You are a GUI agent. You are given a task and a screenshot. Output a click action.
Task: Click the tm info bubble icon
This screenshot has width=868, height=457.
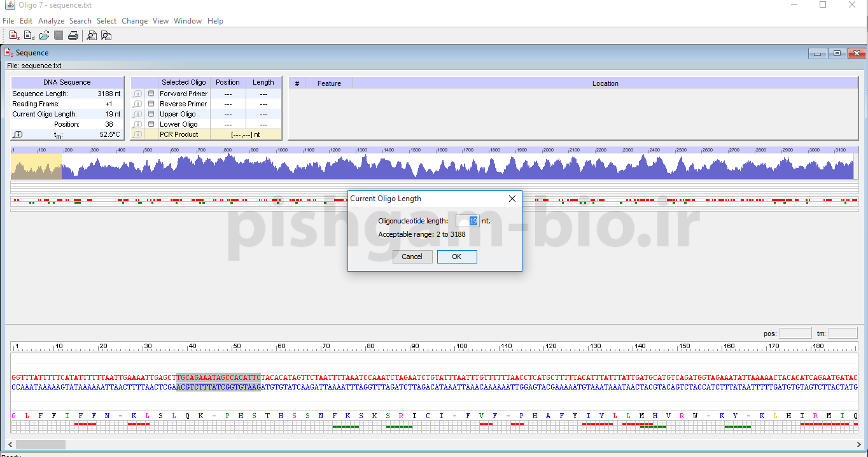click(x=18, y=134)
